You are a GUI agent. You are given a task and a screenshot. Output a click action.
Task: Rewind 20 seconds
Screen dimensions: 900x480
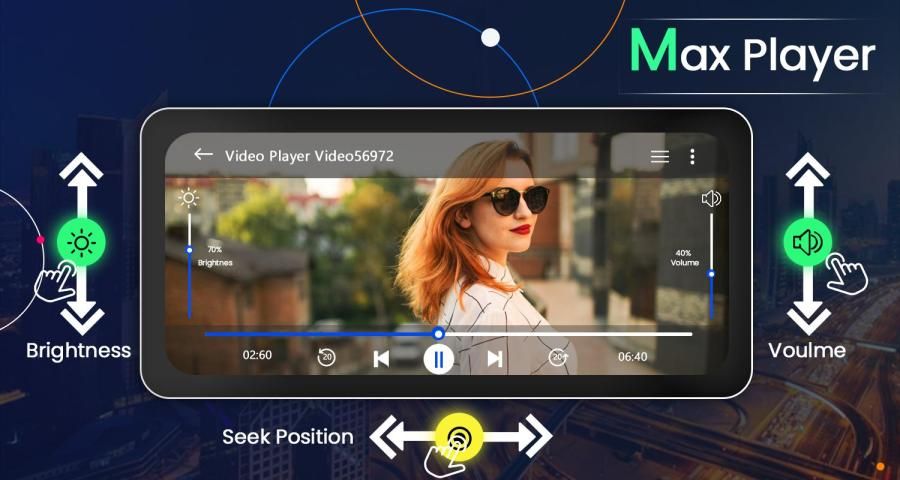coord(326,357)
